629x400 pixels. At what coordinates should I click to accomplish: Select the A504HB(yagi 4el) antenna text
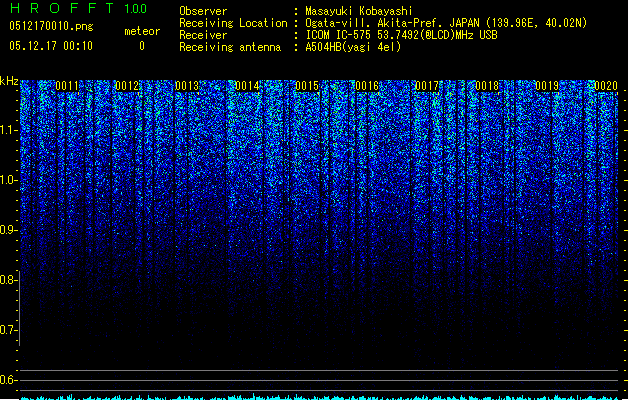353,47
